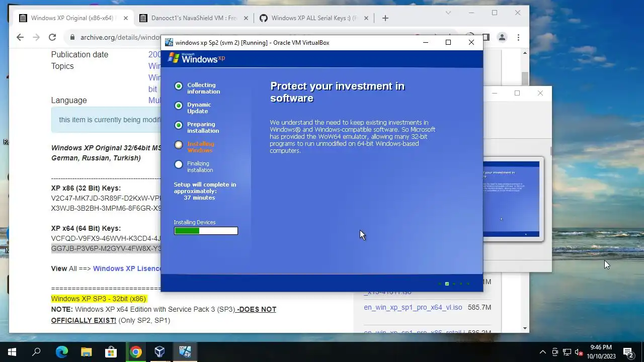Click the XP x64 (64 Bit) Keys heading
This screenshot has height=362, width=644.
click(86, 228)
